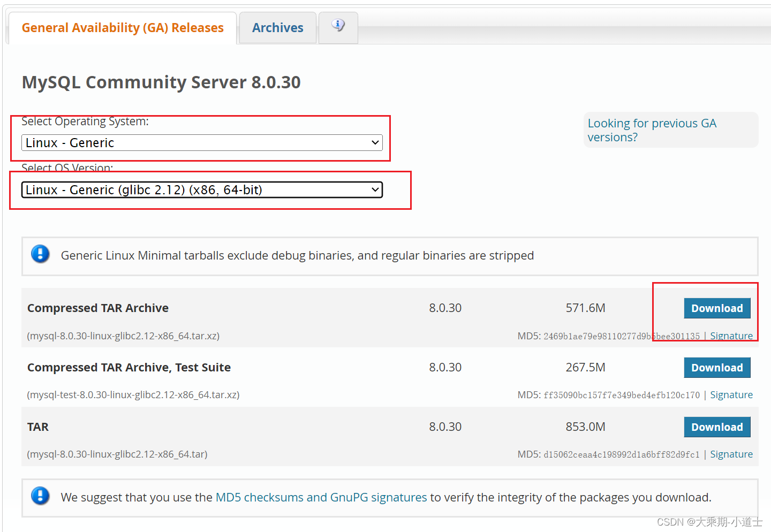
Task: Click the 571.6M file size
Action: (586, 308)
